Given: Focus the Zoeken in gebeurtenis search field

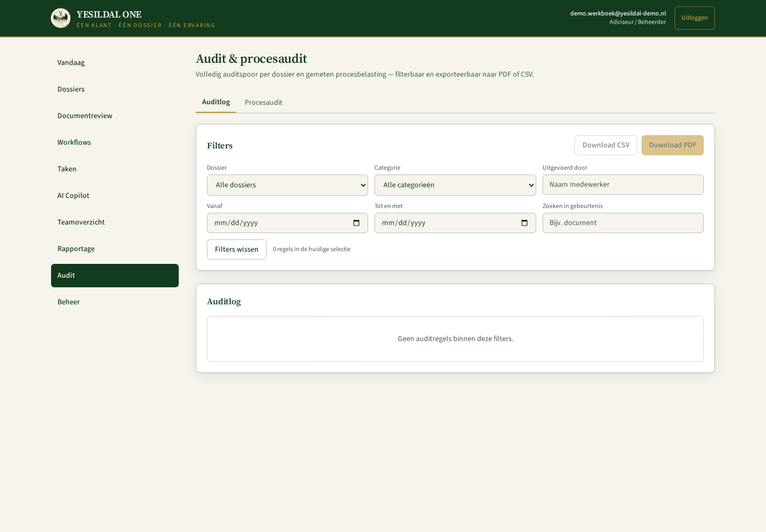Looking at the screenshot, I should pyautogui.click(x=623, y=223).
